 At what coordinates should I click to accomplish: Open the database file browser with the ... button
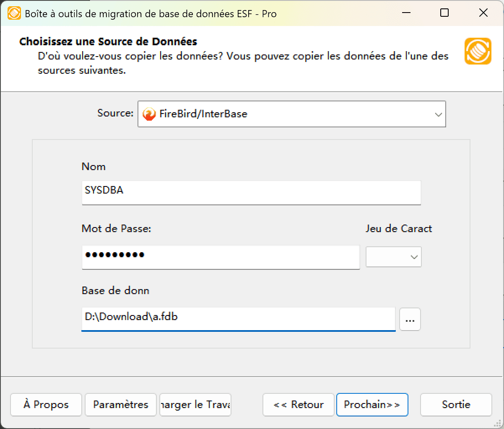410,319
